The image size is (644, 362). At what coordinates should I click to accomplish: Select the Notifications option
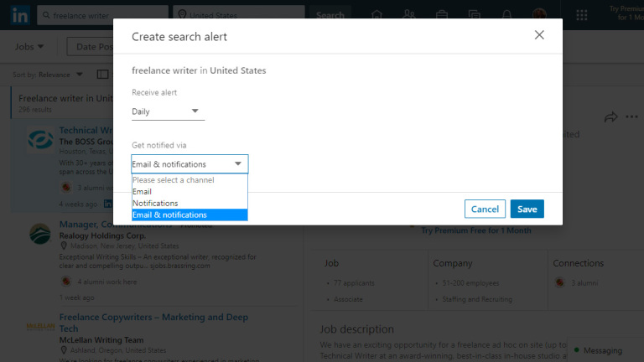pyautogui.click(x=190, y=203)
